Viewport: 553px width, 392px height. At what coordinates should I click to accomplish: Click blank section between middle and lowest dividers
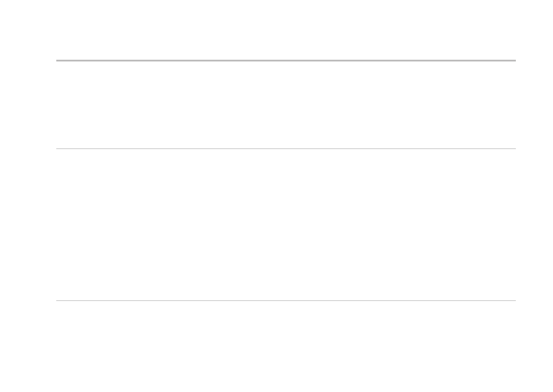tap(285, 225)
